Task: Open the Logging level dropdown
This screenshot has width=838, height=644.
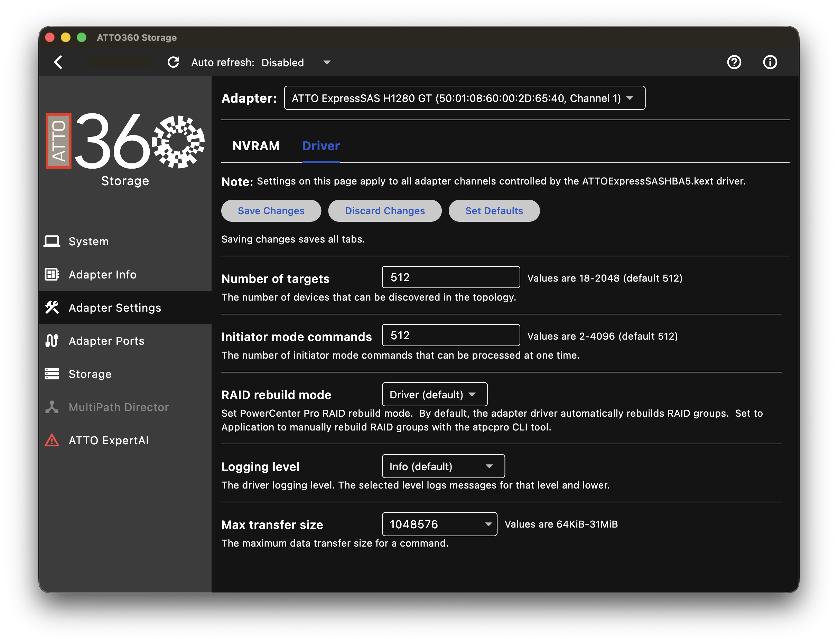Action: coord(443,466)
